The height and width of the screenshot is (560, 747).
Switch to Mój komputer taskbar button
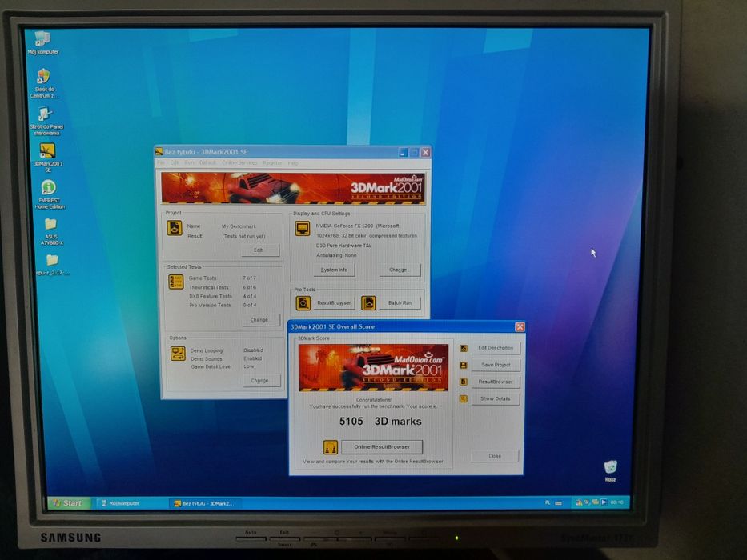132,503
